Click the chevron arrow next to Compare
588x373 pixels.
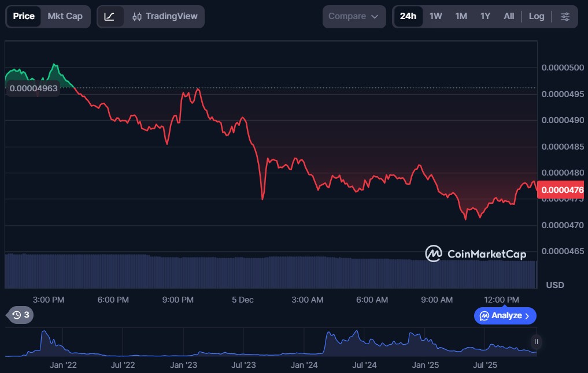pos(375,16)
